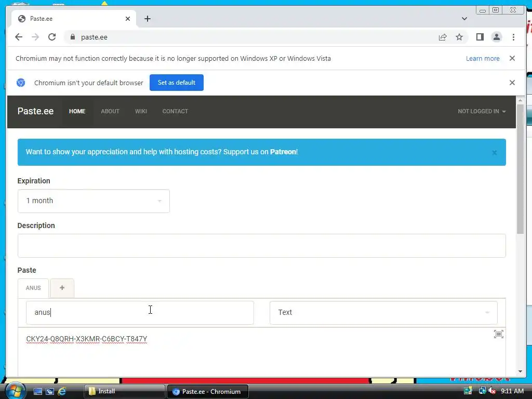Open the WIKI nav item
This screenshot has height=399, width=532.
coord(141,111)
